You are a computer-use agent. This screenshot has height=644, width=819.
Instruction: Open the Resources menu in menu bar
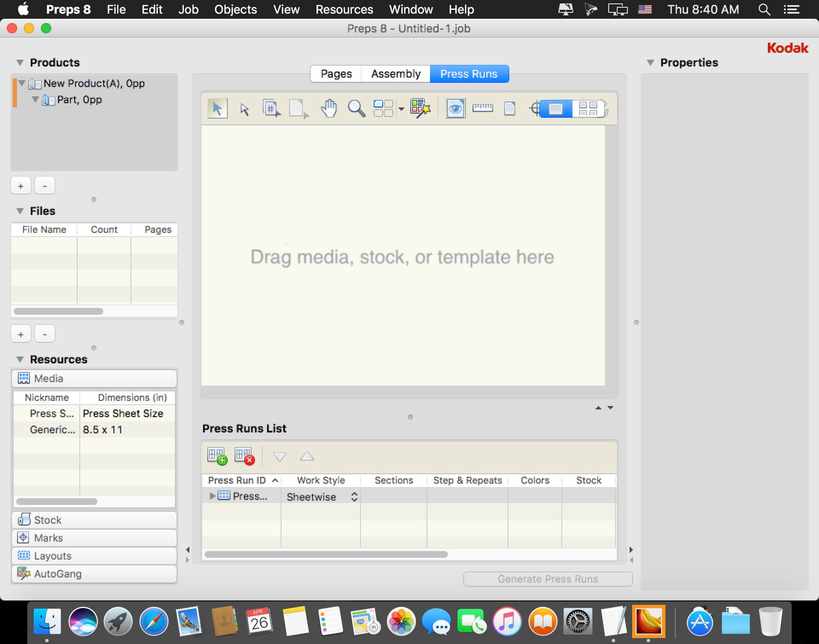344,9
